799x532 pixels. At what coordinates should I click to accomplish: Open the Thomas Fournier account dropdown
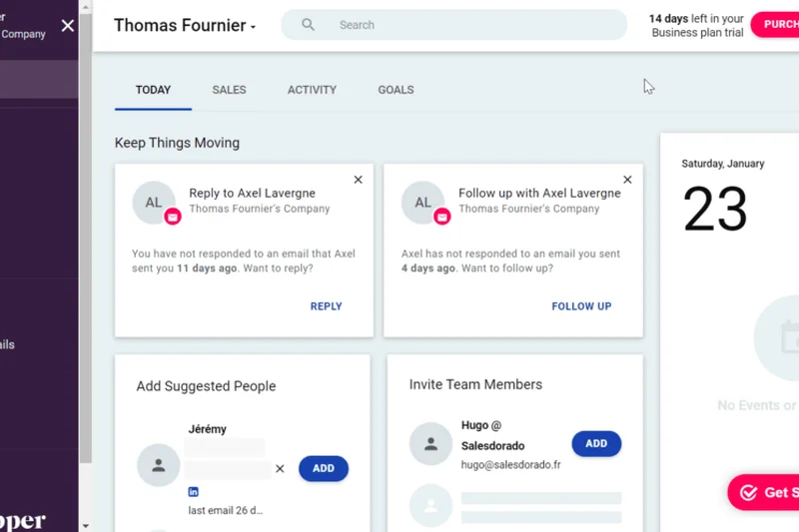pyautogui.click(x=185, y=26)
